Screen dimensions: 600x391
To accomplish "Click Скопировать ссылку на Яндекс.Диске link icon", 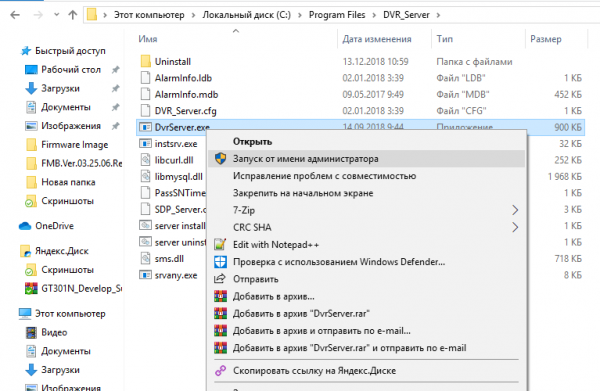I will coord(220,370).
